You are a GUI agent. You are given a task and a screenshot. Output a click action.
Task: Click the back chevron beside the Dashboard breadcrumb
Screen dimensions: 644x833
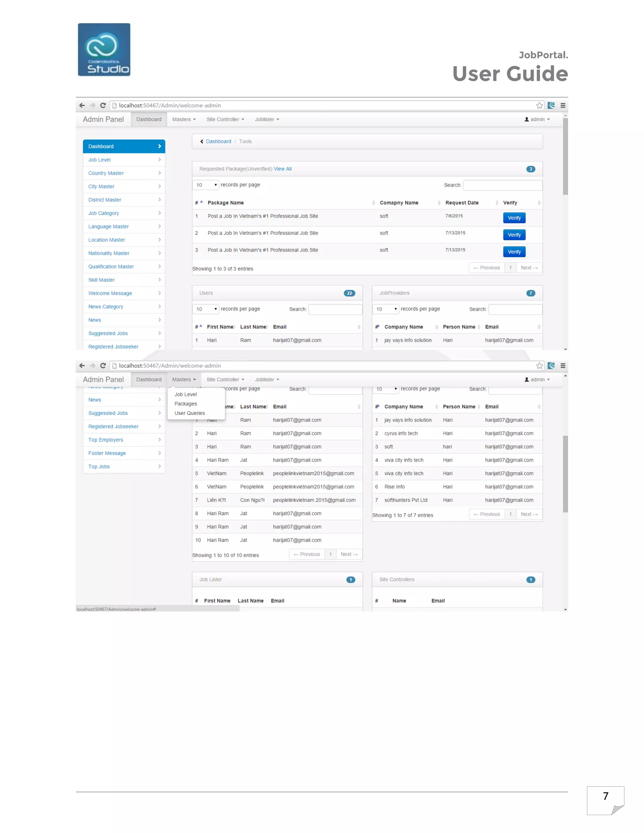202,141
